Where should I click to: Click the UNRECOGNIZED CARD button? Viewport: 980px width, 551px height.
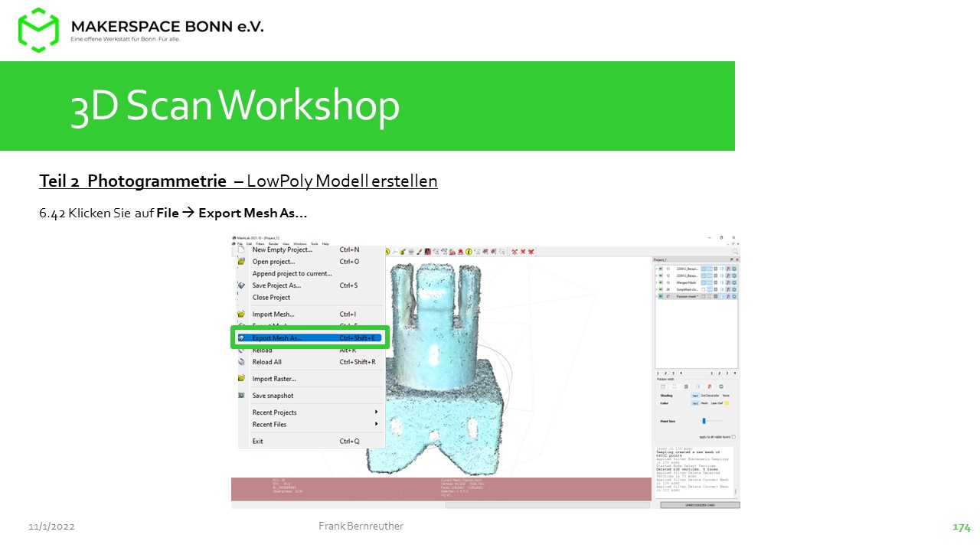tap(700, 505)
